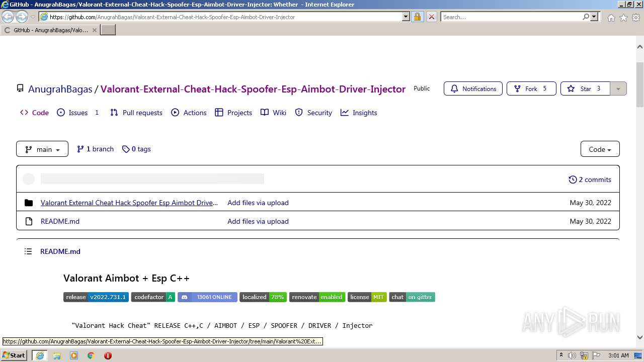Open the README.md file link
The width and height of the screenshot is (644, 362).
tap(60, 221)
